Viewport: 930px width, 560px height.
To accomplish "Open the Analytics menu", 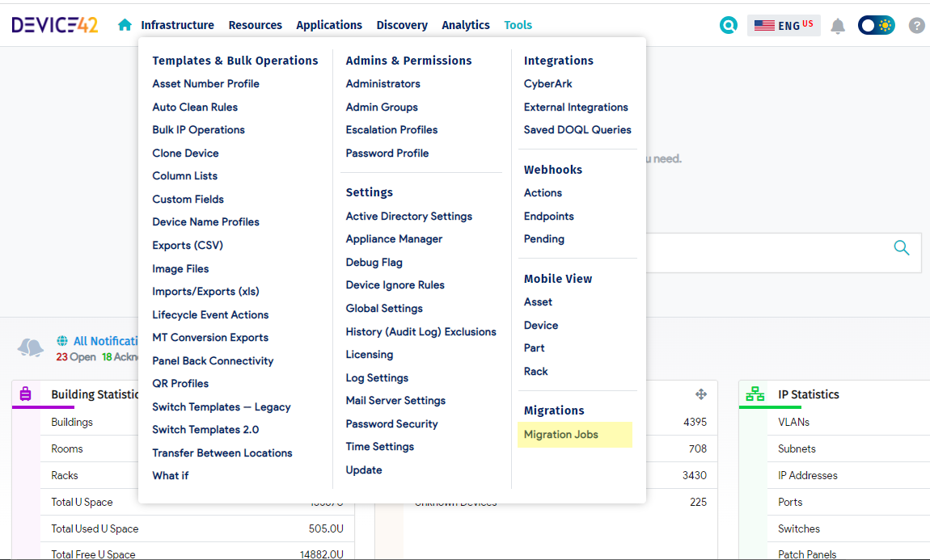I will click(x=466, y=25).
